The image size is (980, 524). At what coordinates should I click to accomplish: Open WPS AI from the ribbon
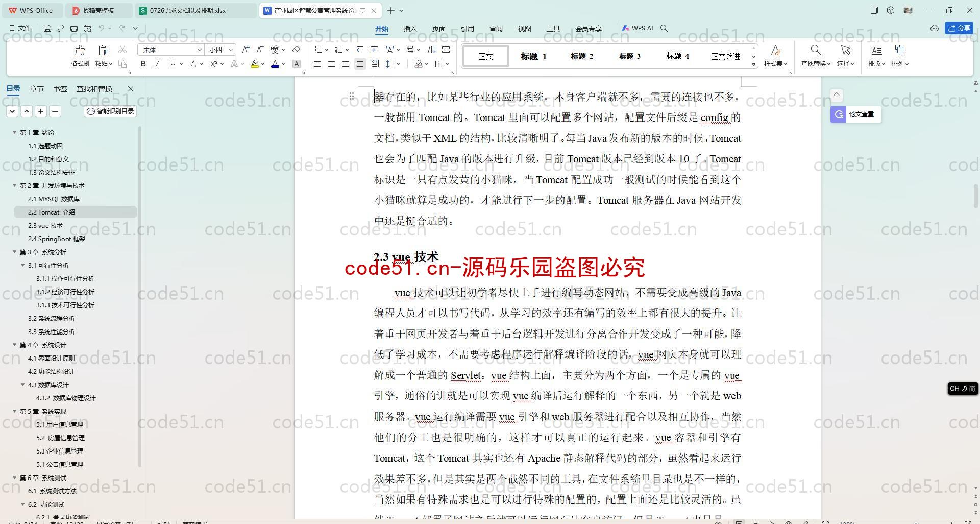(x=638, y=28)
